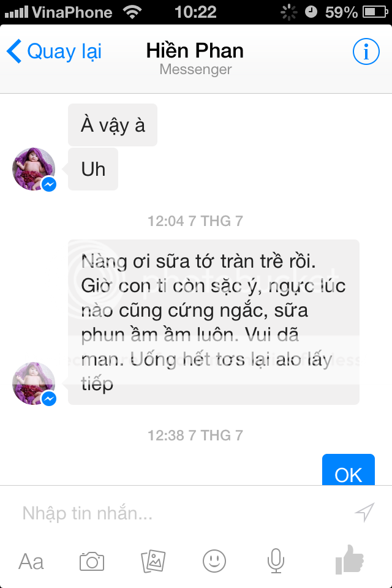Viewport: 392px width, 588px height.
Task: Tap the 12:04 7 THG 7 timestamp
Action: (x=195, y=221)
